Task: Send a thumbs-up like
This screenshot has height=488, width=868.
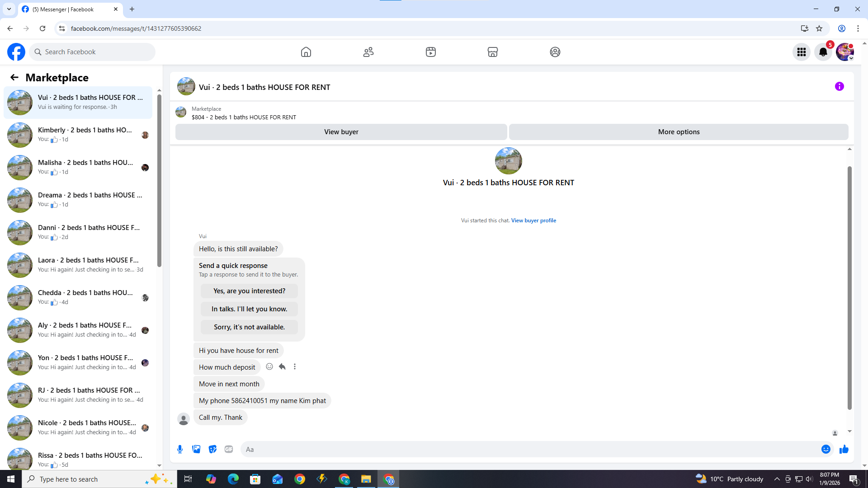Action: 844,449
